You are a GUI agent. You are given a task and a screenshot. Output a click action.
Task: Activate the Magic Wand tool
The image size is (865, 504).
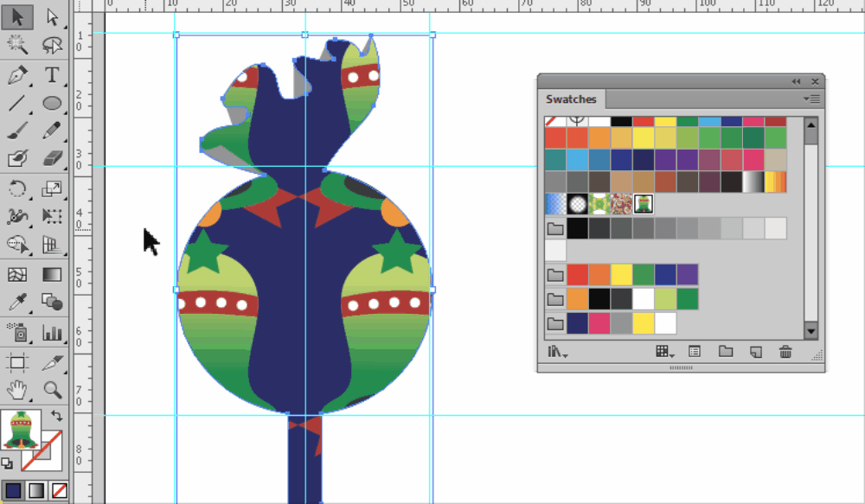[x=17, y=45]
